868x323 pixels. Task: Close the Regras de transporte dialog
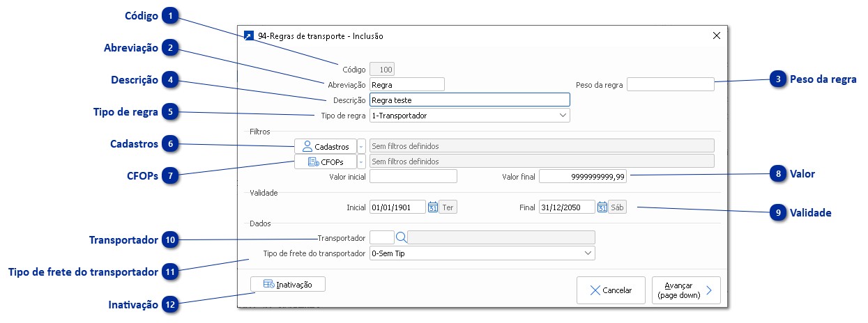click(717, 36)
